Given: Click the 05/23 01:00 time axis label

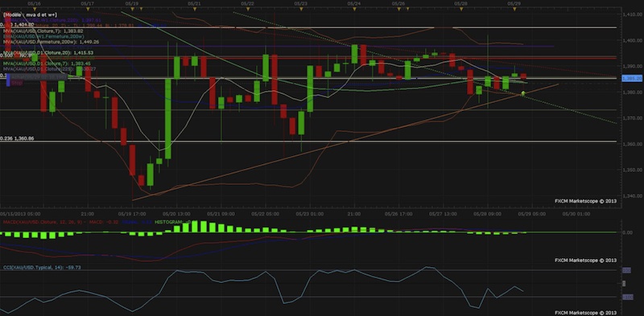Looking at the screenshot, I should point(309,214).
